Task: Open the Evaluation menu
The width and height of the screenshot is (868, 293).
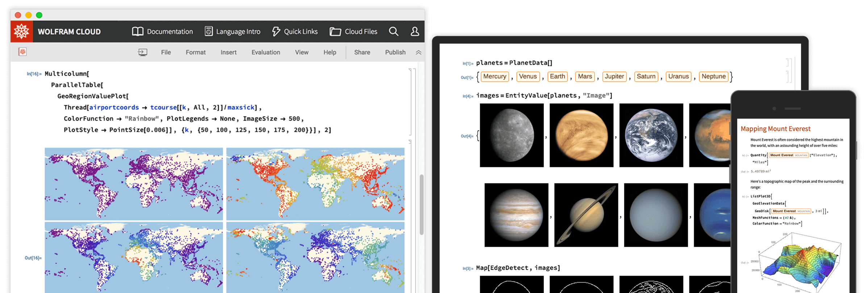Action: click(266, 52)
